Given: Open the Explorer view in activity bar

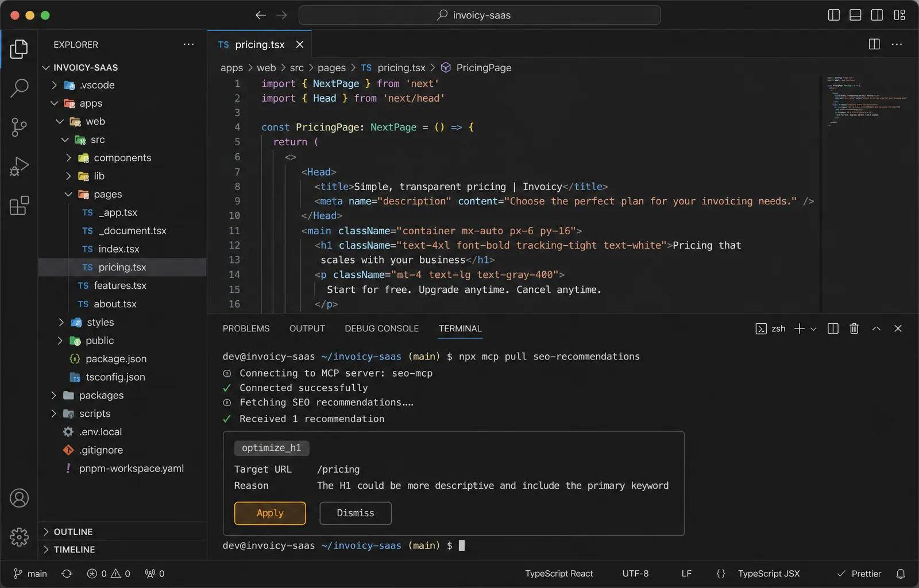Looking at the screenshot, I should pos(19,49).
